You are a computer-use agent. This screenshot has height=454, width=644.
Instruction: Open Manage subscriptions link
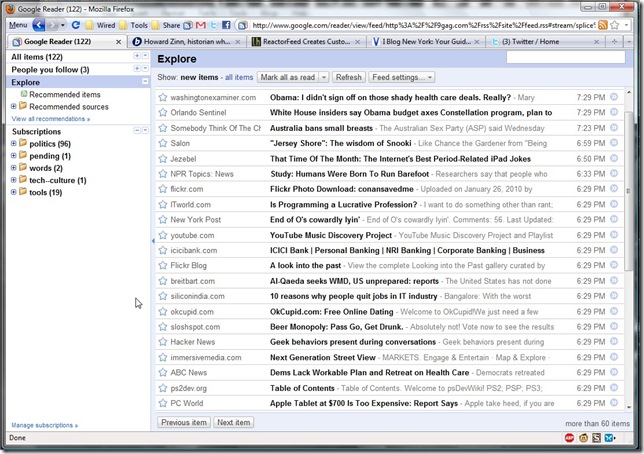coord(44,425)
